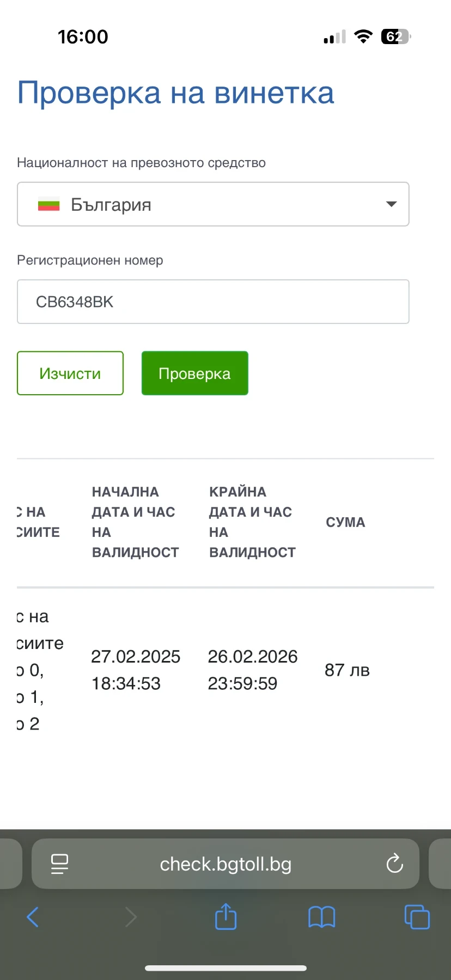Open Safari bookmarks book icon
Image resolution: width=451 pixels, height=980 pixels.
coord(321,917)
